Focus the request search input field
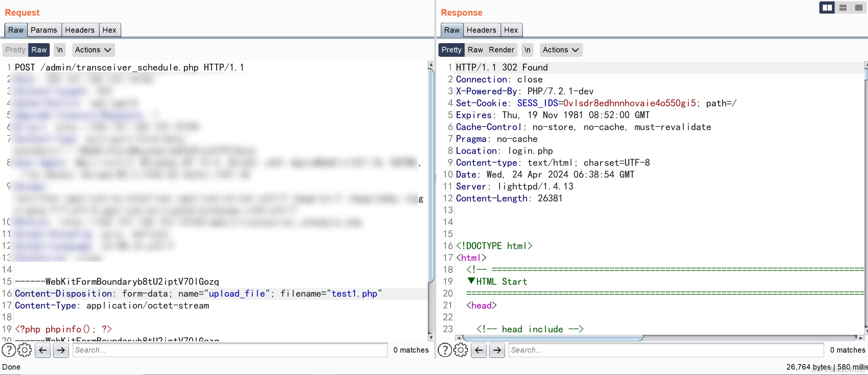The width and height of the screenshot is (868, 375). coord(230,350)
